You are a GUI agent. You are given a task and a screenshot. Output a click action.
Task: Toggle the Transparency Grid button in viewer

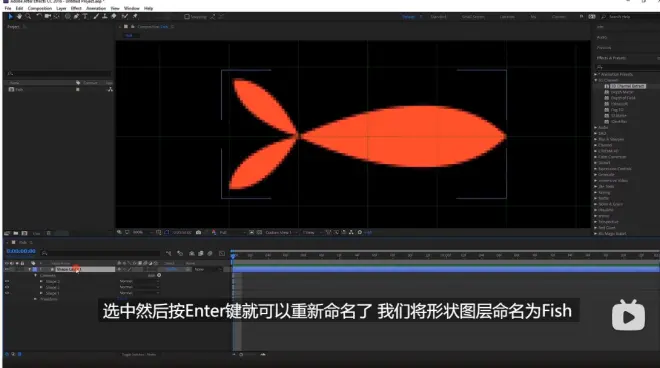[x=259, y=232]
